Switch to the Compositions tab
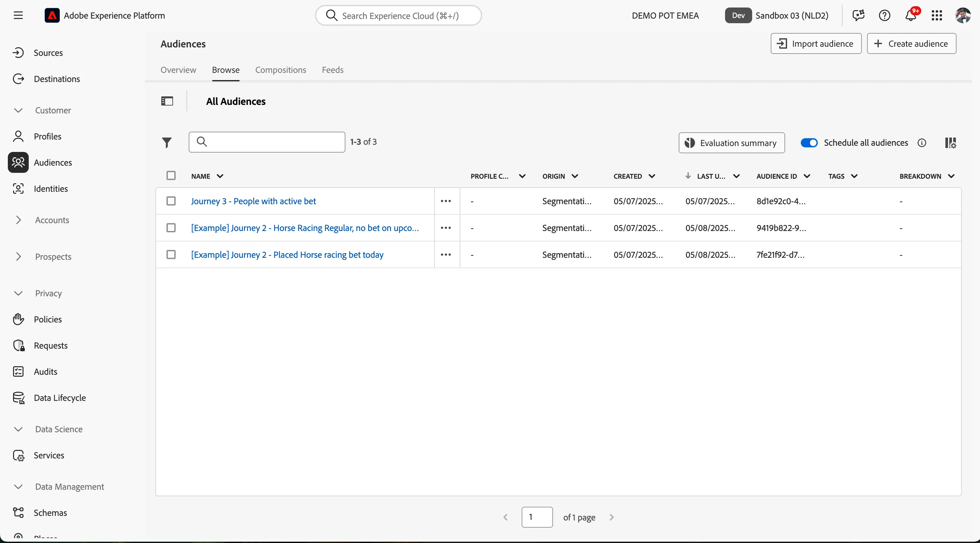Screen dimensions: 980x543 pos(280,70)
